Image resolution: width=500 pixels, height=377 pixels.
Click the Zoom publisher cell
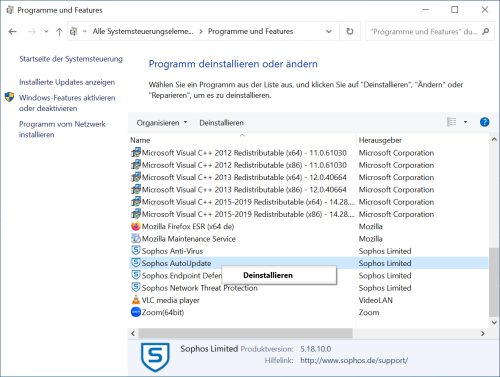[x=369, y=313]
